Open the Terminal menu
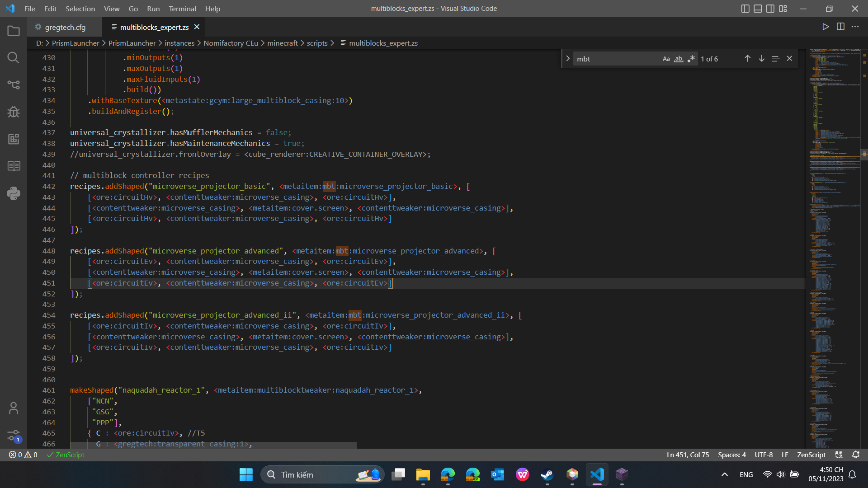 point(182,9)
